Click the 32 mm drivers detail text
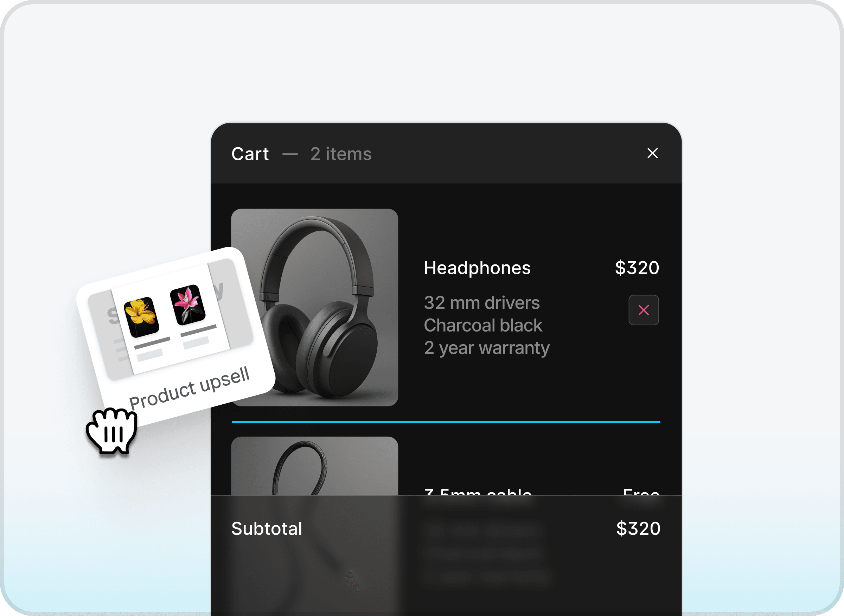844x616 pixels. click(481, 303)
